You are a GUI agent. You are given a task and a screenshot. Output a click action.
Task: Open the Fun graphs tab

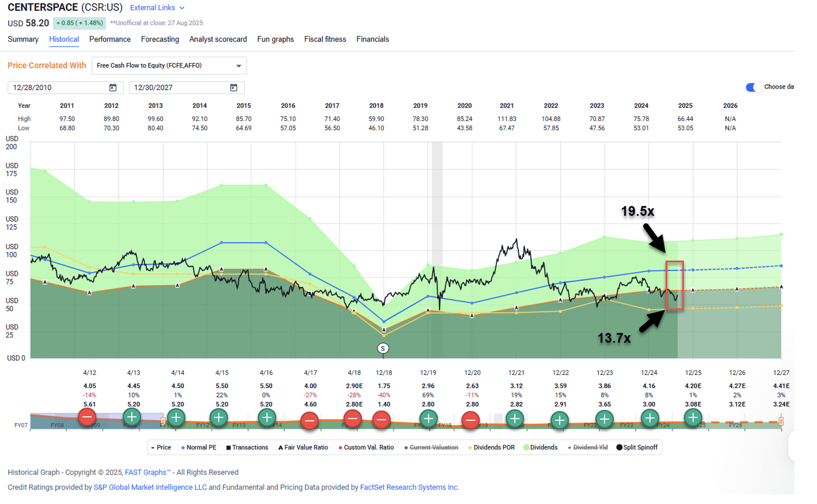click(275, 39)
